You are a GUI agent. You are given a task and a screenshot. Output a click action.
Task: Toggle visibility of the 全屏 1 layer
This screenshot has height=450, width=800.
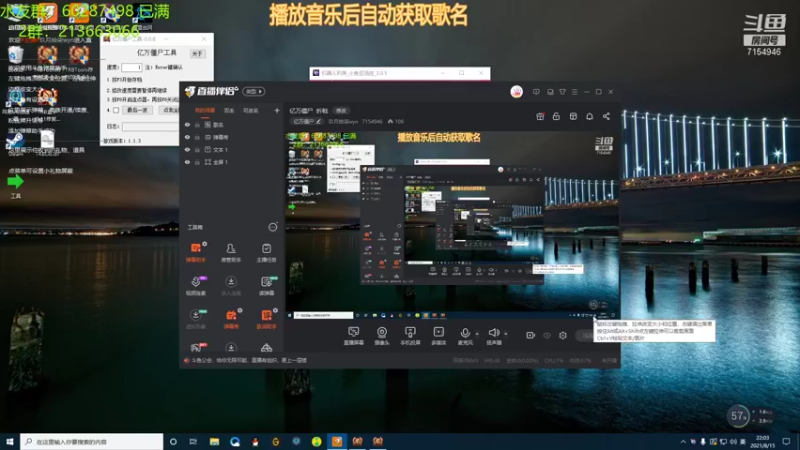[187, 162]
